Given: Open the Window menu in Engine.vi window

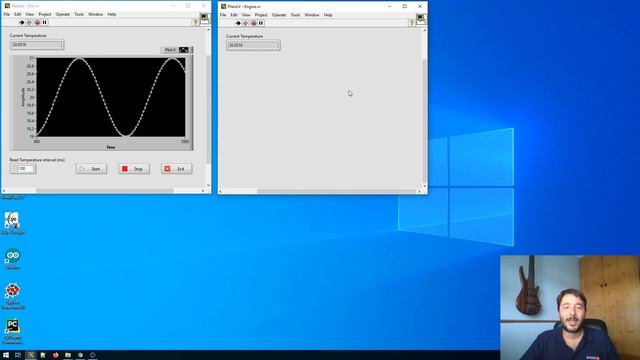Looking at the screenshot, I should click(x=312, y=15).
